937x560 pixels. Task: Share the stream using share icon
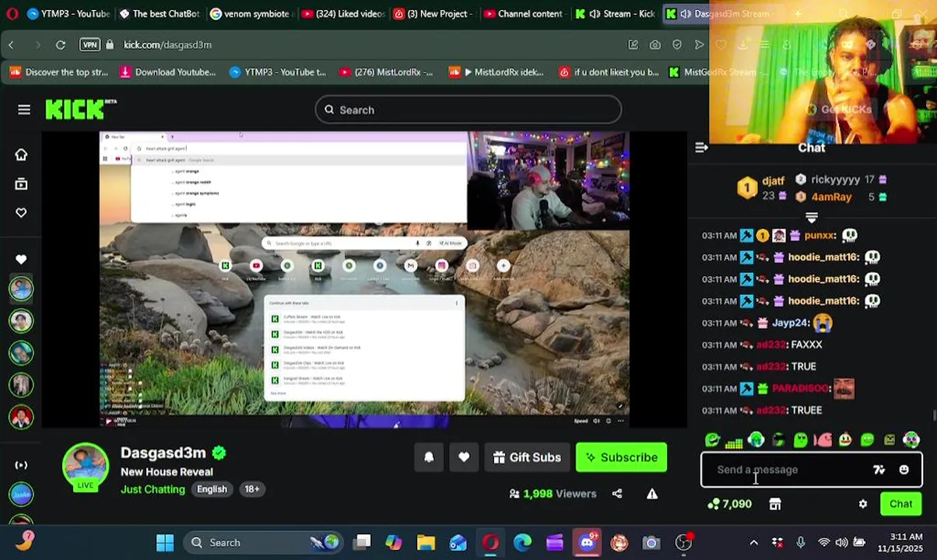[x=617, y=493]
